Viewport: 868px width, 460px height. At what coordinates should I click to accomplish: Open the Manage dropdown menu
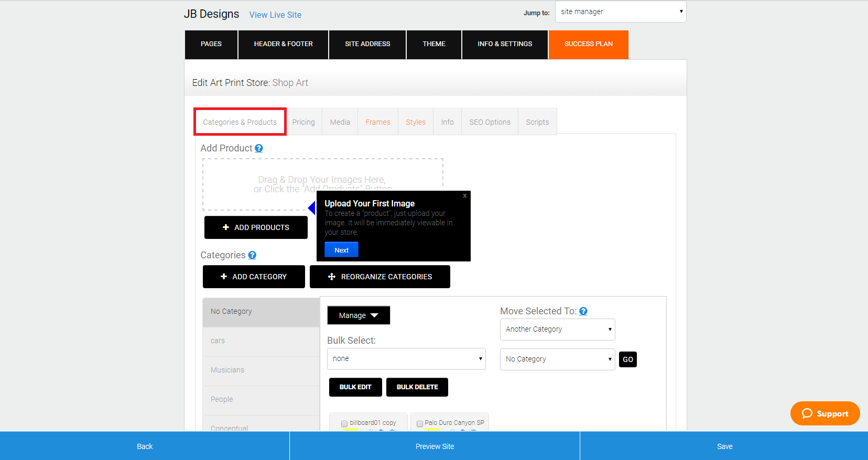pos(359,315)
